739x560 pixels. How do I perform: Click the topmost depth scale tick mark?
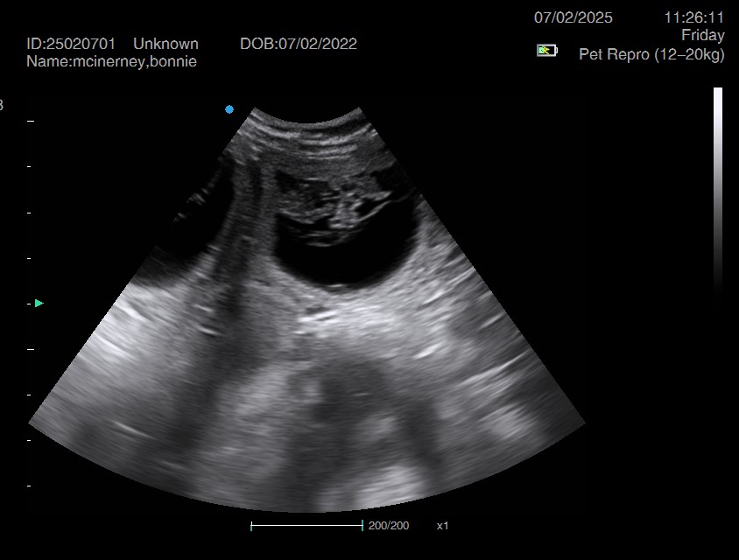tap(31, 120)
